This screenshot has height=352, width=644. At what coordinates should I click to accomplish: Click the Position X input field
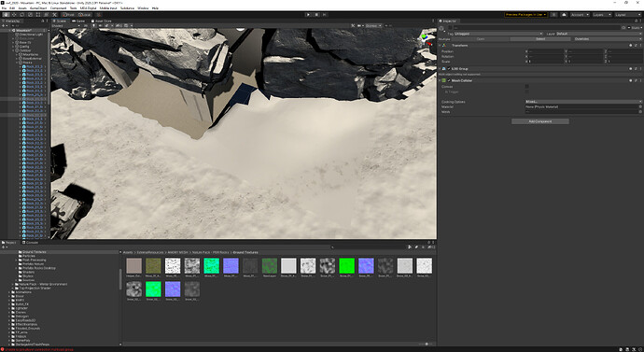pyautogui.click(x=545, y=51)
